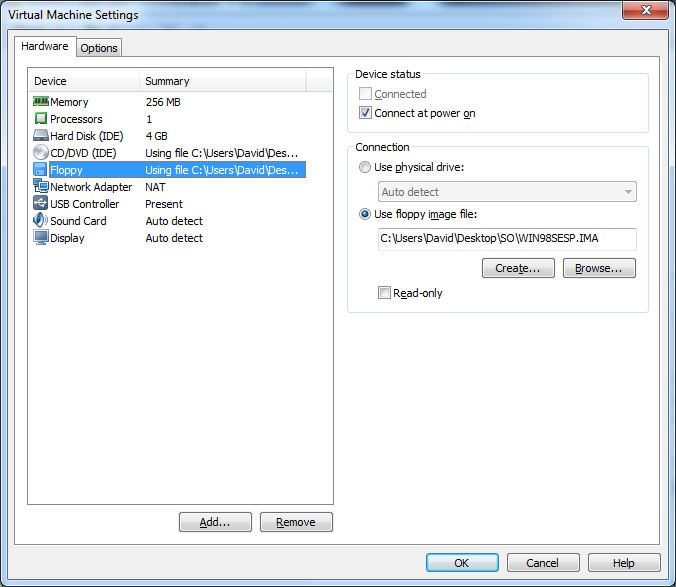Click the Create floppy image button
The height and width of the screenshot is (587, 676).
point(518,268)
